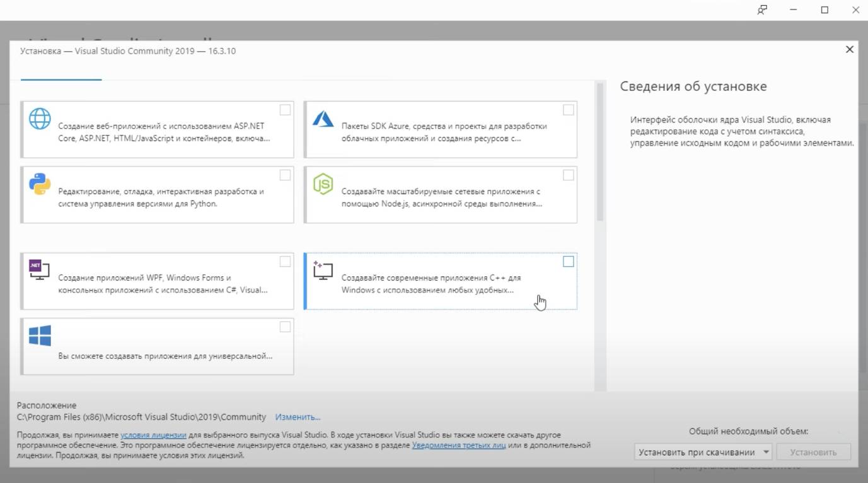Click the Node.js workload icon
The image size is (868, 483).
(323, 183)
